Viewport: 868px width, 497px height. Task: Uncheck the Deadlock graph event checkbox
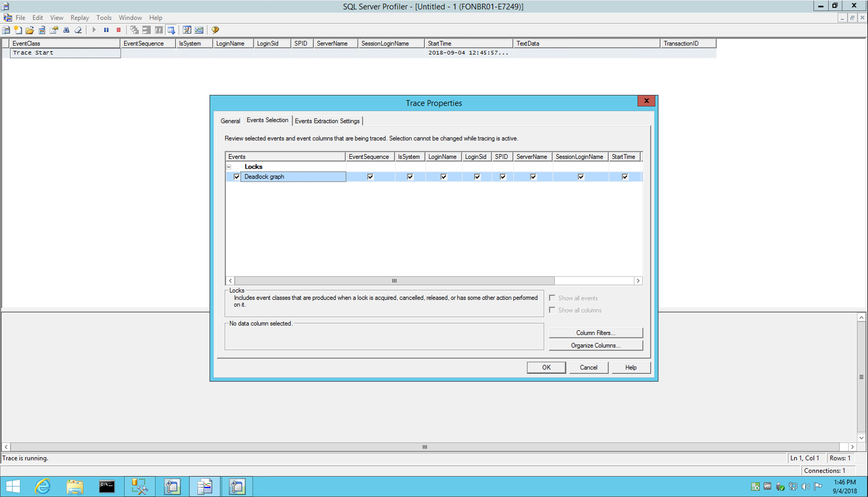[x=237, y=177]
